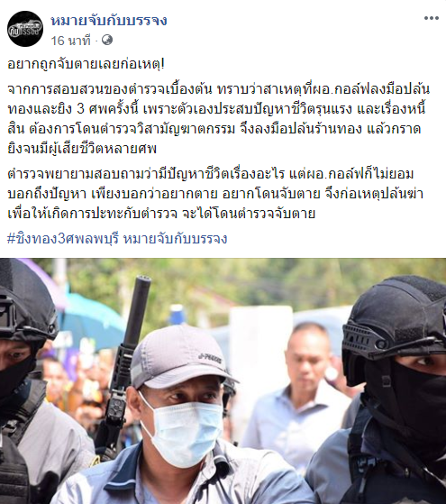Open page name หมายจับกับบรรจง in header
The image size is (446, 504).
point(109,21)
